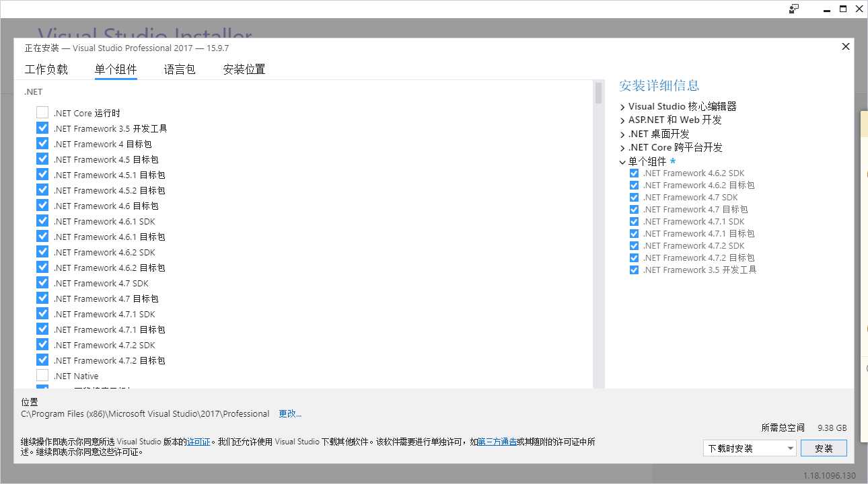Uncheck .NET Framework 4.6.2 目标包 in details panel

634,185
